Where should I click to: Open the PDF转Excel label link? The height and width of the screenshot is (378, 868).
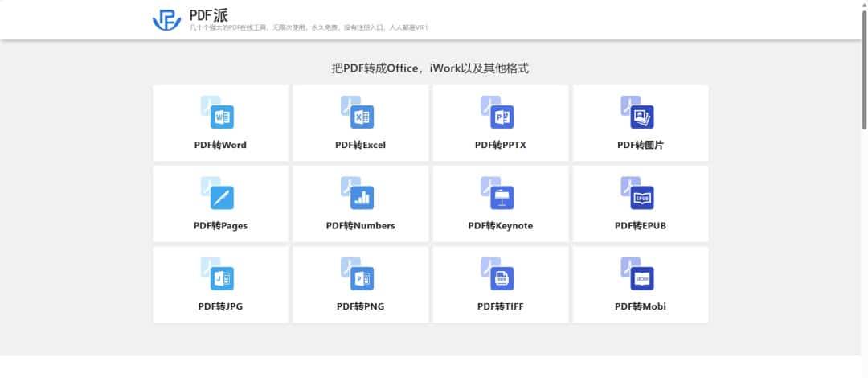(360, 146)
